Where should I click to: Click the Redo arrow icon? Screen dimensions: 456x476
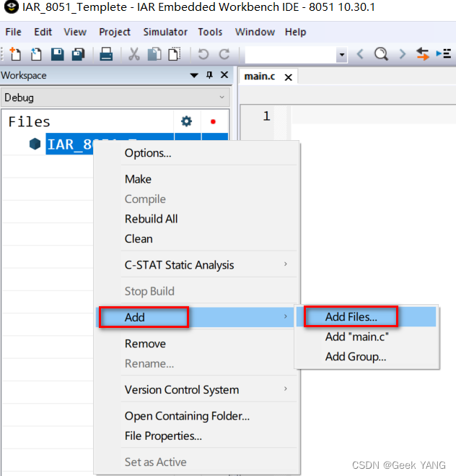click(x=224, y=54)
